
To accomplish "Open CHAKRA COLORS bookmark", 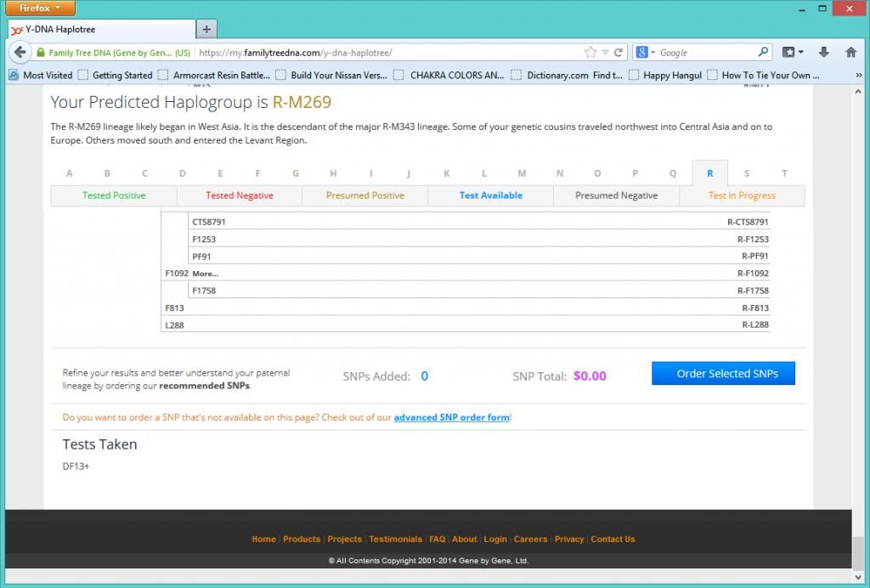I will [449, 75].
